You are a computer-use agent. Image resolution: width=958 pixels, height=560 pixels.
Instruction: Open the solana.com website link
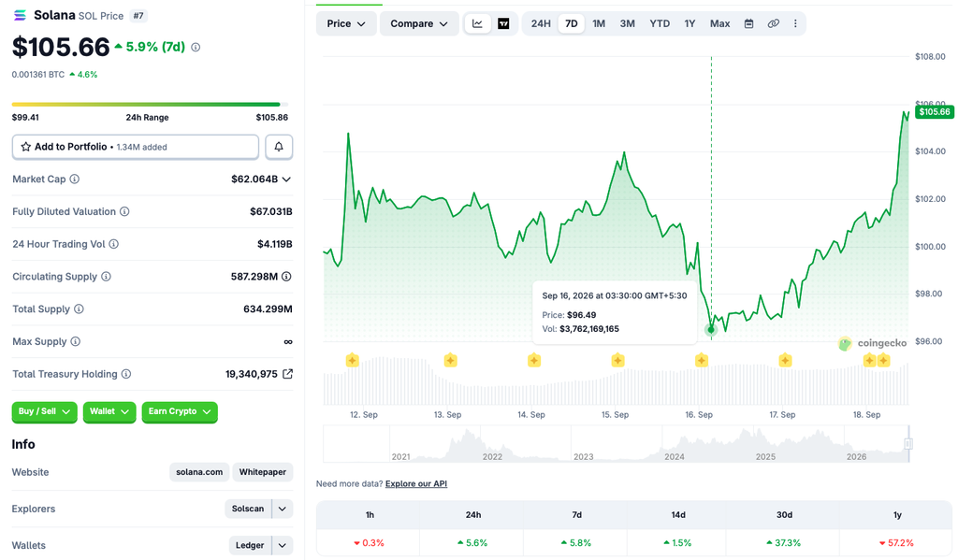[x=199, y=472]
